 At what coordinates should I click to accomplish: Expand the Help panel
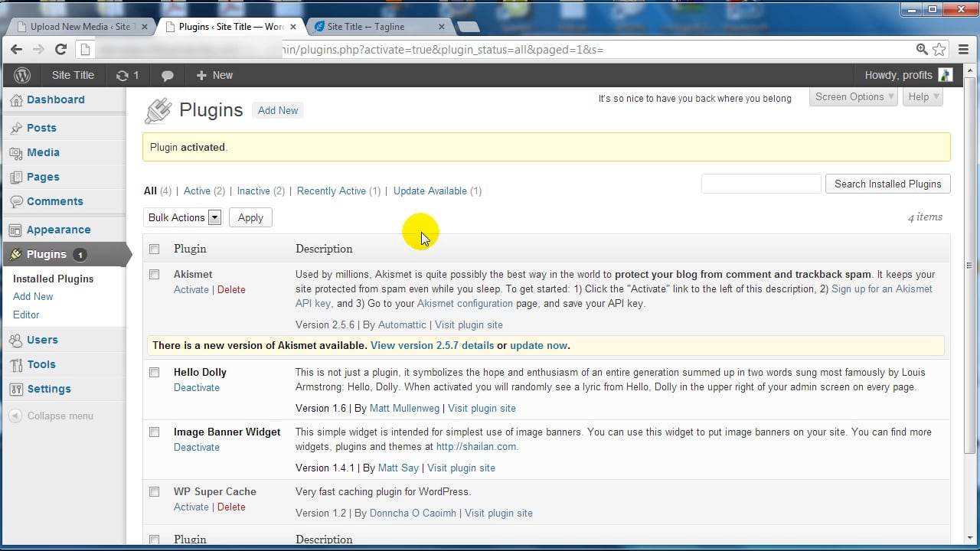click(x=922, y=96)
